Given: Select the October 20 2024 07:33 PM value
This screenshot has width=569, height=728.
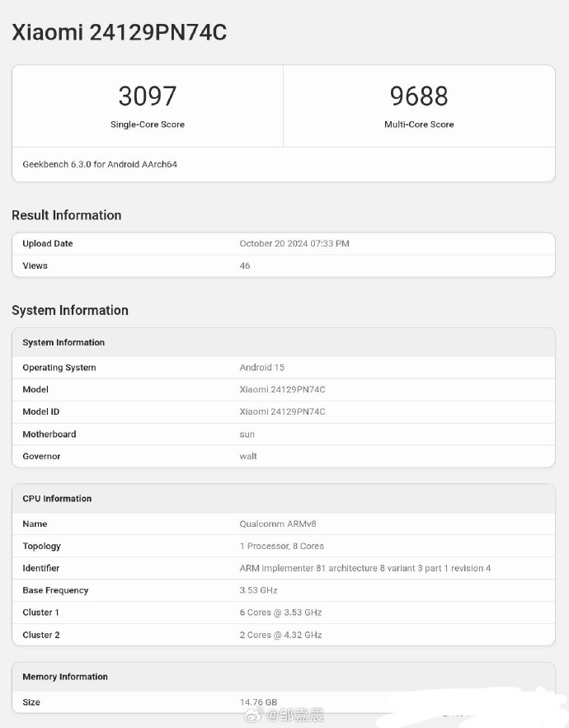Looking at the screenshot, I should pos(294,244).
